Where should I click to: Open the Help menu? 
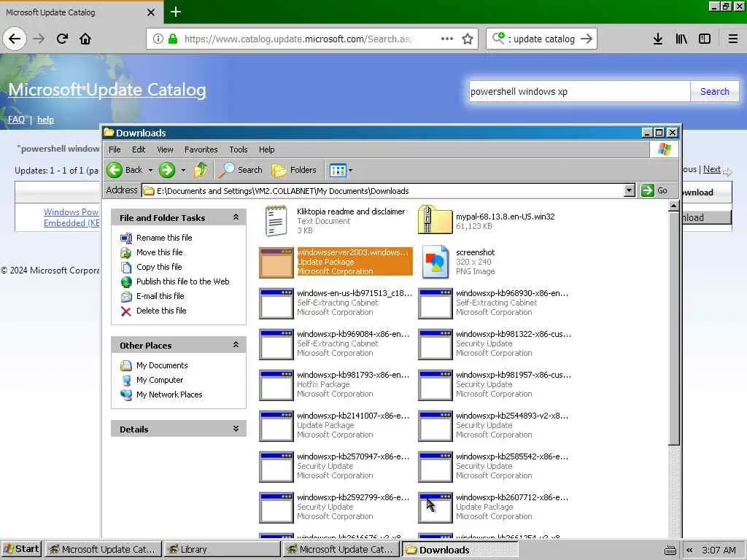point(267,149)
